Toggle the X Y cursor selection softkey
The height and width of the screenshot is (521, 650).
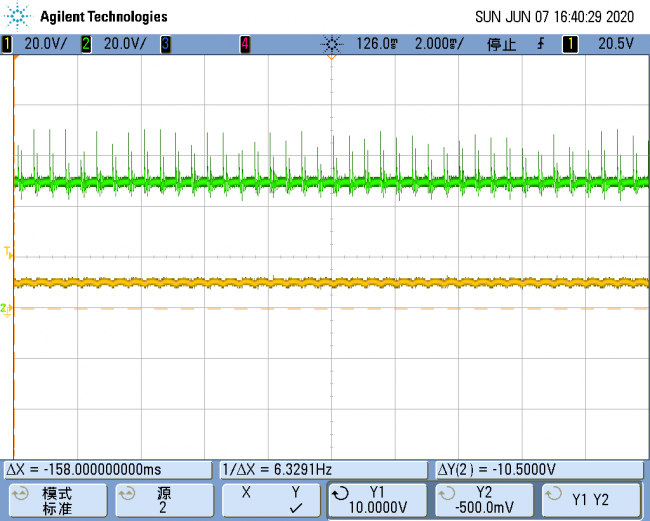(x=271, y=500)
